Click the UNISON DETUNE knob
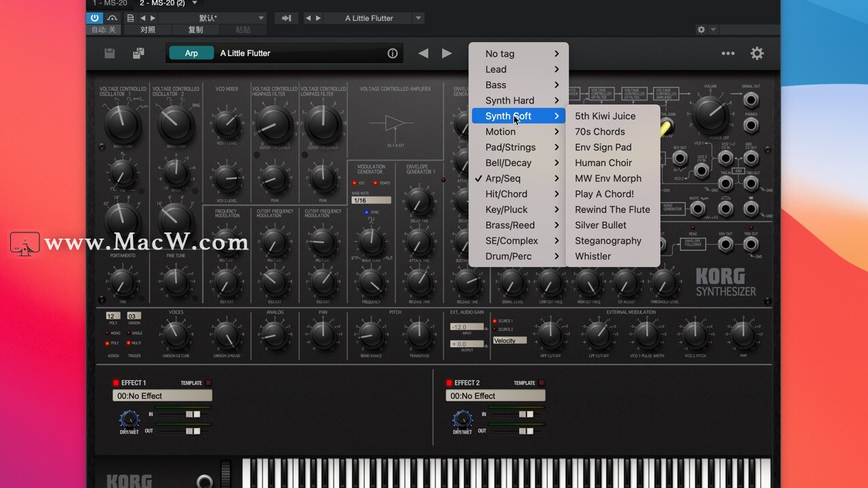This screenshot has height=488, width=868. click(x=176, y=334)
